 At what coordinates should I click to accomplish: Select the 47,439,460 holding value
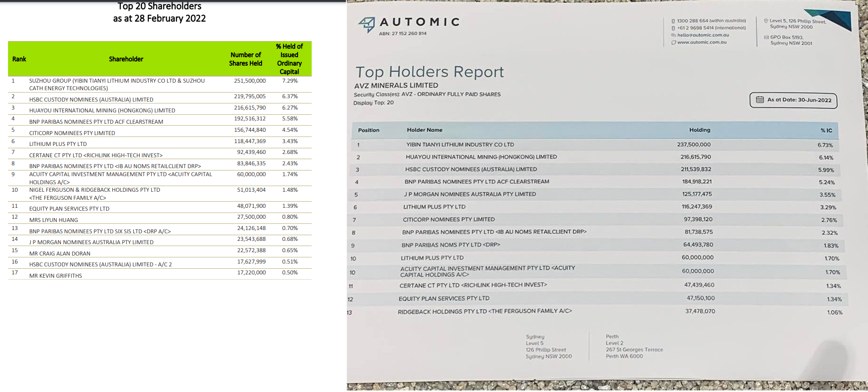pos(699,285)
